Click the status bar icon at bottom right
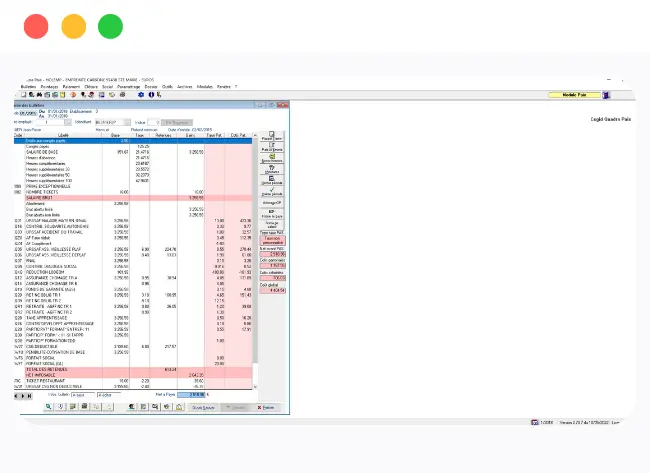Screen dimensions: 650x473 tap(535, 422)
